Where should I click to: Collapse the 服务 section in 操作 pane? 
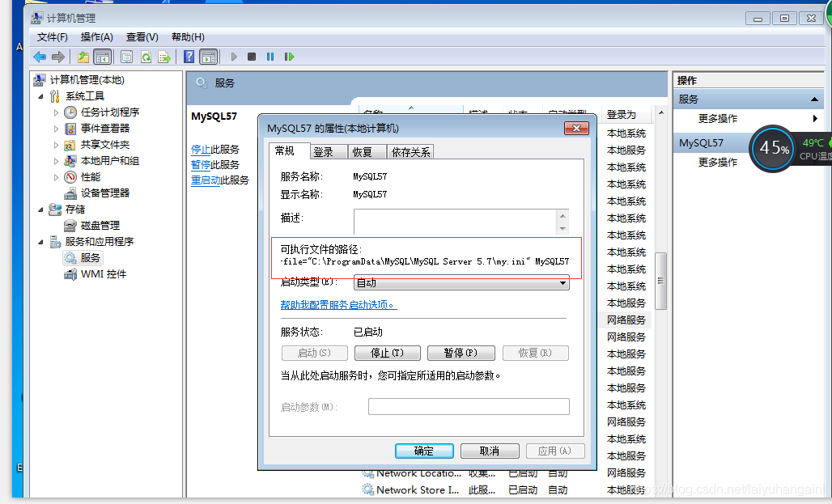point(814,100)
